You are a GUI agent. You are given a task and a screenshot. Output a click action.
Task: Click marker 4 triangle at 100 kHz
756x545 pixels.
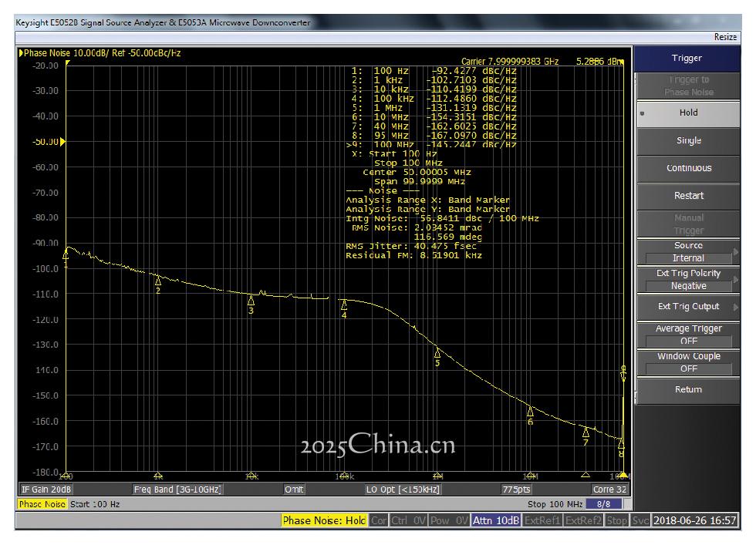[x=344, y=304]
